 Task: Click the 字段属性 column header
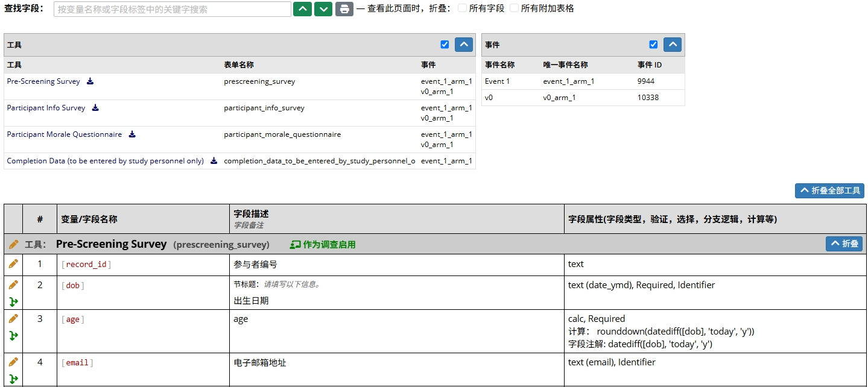tap(673, 219)
